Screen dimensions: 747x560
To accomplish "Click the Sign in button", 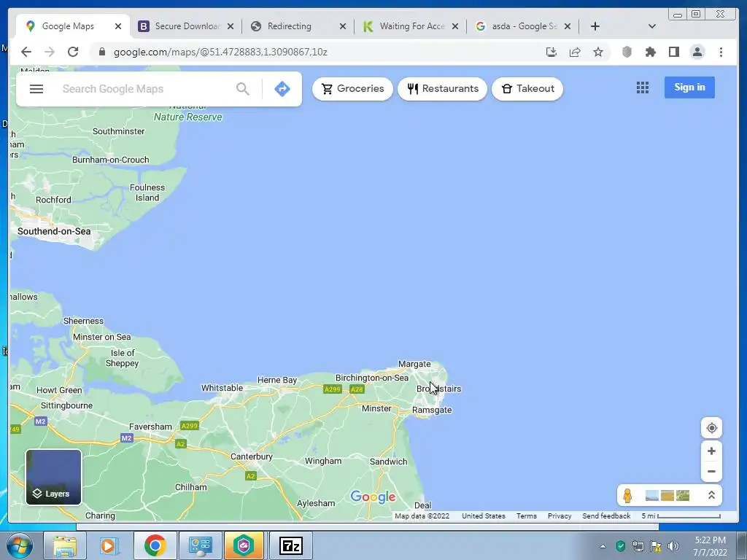I will (689, 87).
